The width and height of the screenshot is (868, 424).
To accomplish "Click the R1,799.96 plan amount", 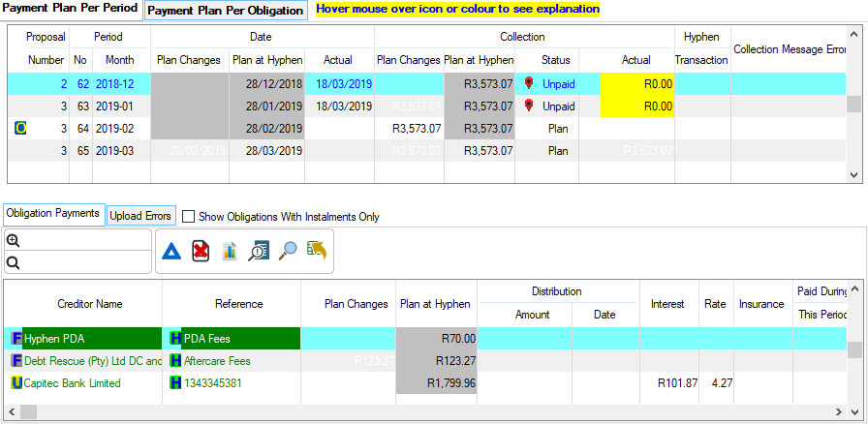I will point(451,383).
